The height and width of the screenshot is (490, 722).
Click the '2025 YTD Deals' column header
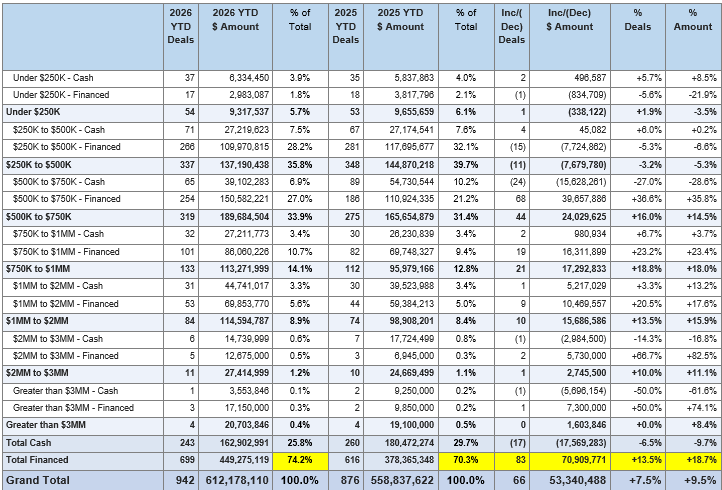[346, 37]
